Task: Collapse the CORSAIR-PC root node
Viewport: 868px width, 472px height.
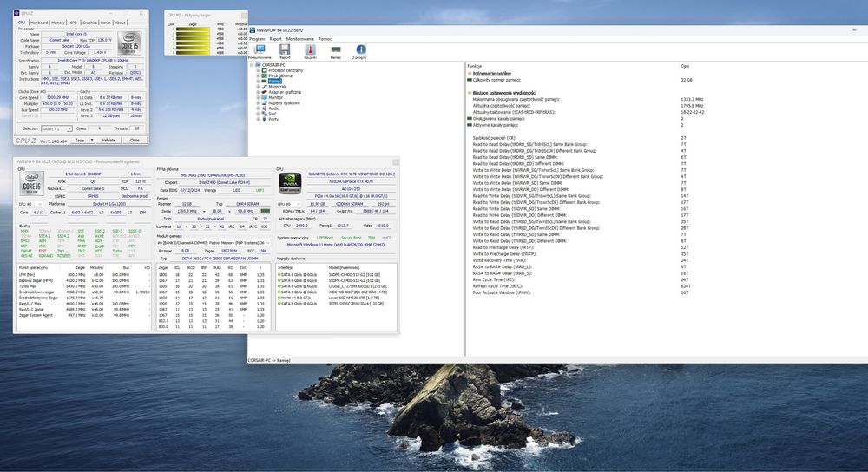Action: pos(252,65)
